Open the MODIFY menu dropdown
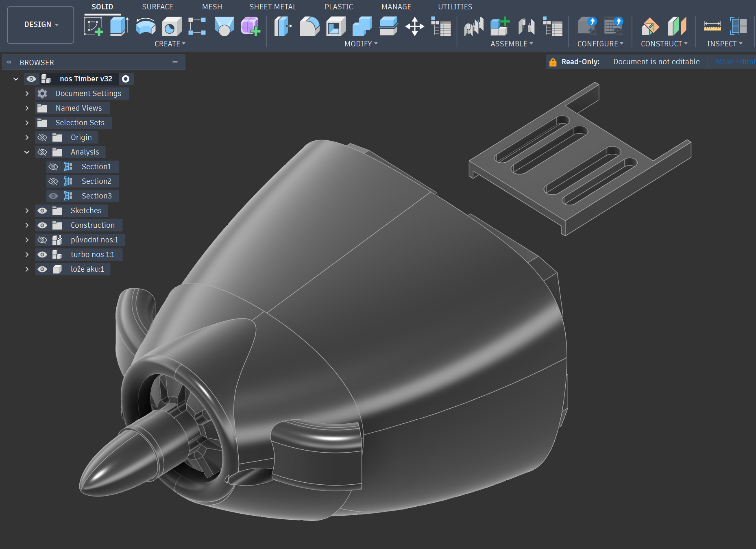 pos(361,44)
